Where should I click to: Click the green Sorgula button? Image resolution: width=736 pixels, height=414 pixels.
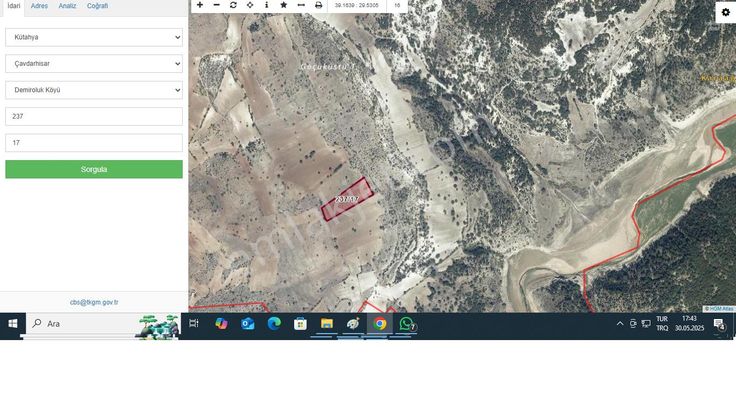tap(94, 169)
